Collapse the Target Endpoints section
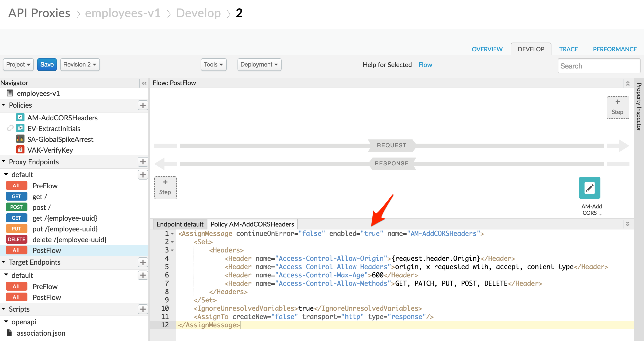This screenshot has height=341, width=644. point(3,262)
